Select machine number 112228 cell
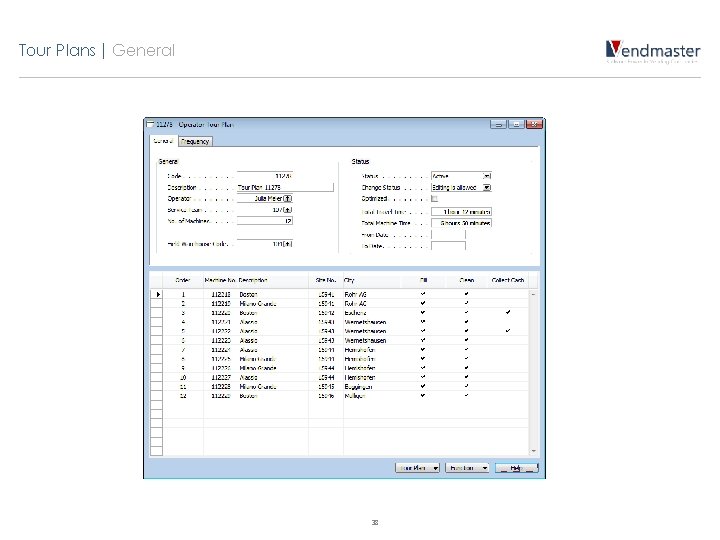The height and width of the screenshot is (540, 720). [221, 387]
